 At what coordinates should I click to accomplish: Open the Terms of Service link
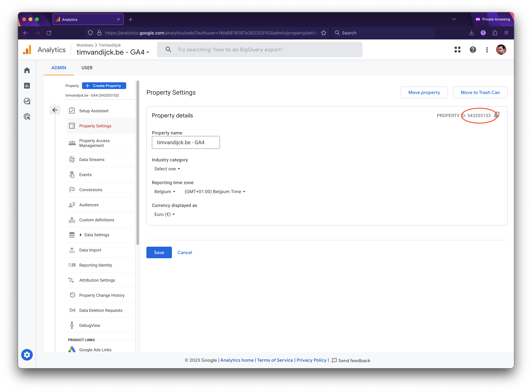point(275,360)
